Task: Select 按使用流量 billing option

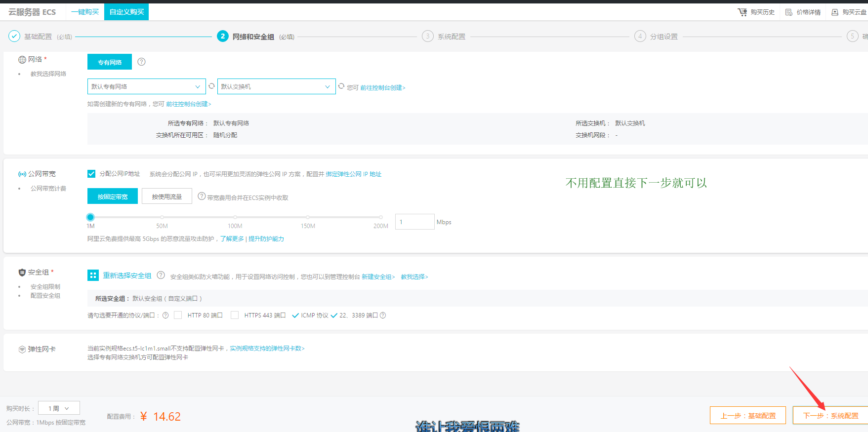Action: [167, 196]
